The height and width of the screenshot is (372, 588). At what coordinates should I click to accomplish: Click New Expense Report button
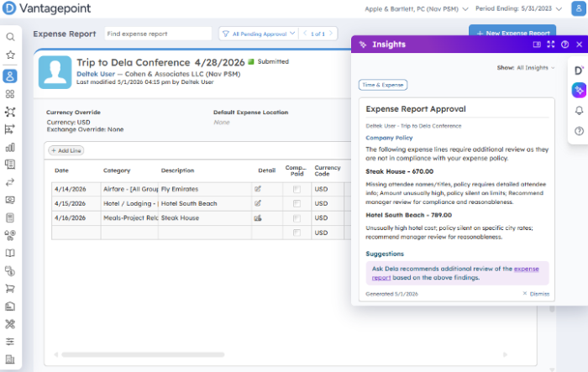512,32
